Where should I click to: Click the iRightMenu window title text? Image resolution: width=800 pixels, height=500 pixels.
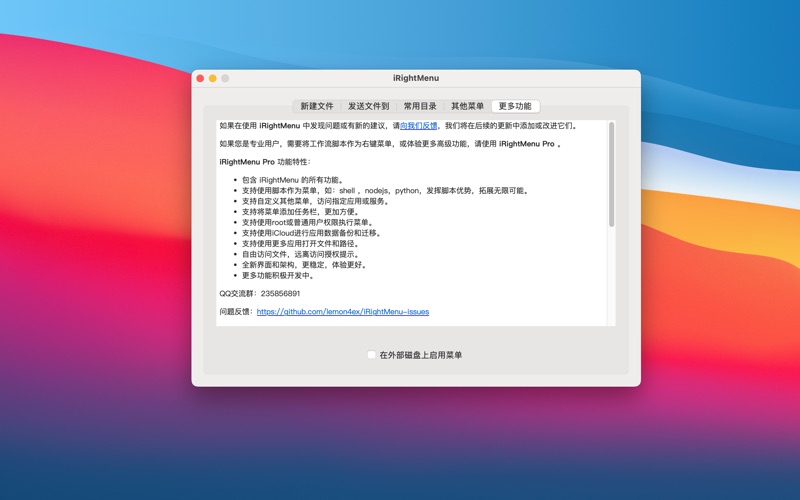tap(416, 78)
